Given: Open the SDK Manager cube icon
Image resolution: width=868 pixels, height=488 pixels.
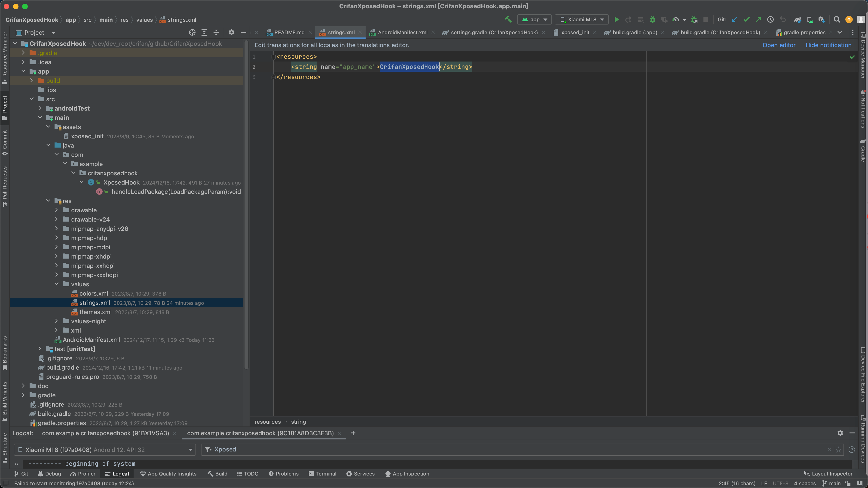Looking at the screenshot, I should click(x=822, y=20).
